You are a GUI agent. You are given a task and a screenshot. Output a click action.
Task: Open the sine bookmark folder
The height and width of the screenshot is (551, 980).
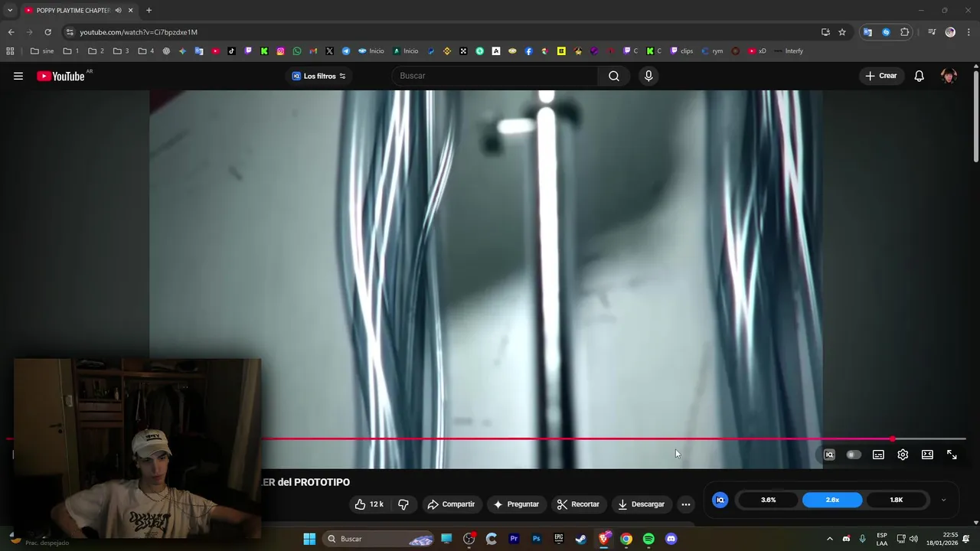(x=42, y=51)
